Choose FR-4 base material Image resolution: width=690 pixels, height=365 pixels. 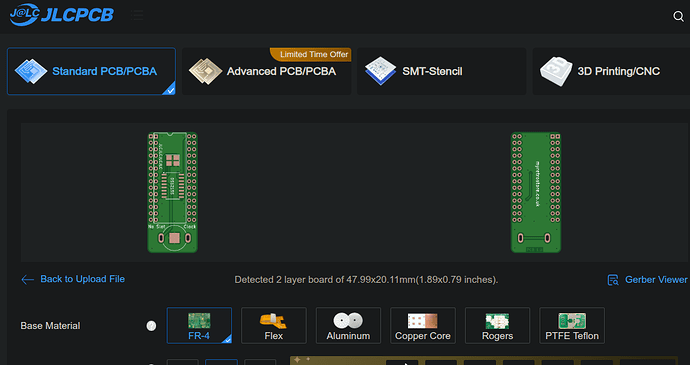click(x=199, y=325)
